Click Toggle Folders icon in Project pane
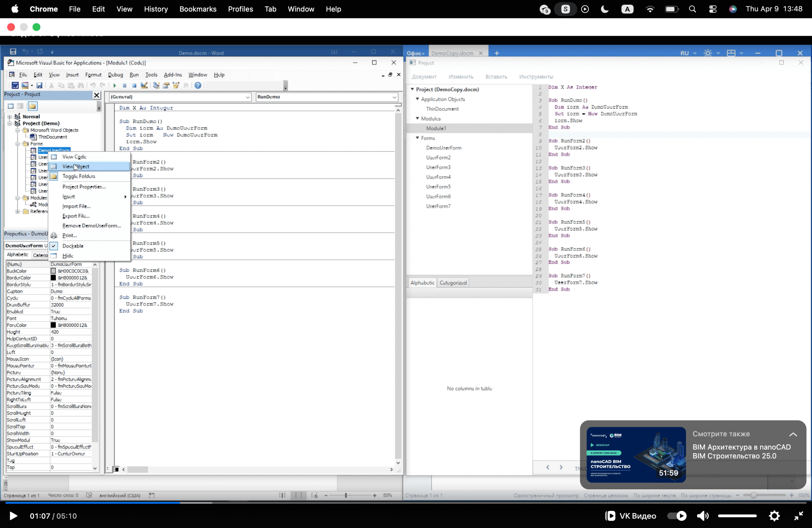 point(32,106)
